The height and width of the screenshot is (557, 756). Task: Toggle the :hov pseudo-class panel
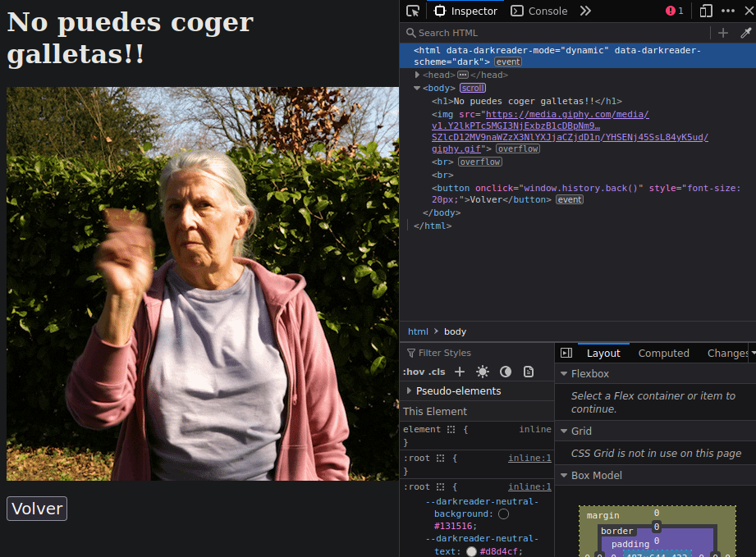pos(413,372)
